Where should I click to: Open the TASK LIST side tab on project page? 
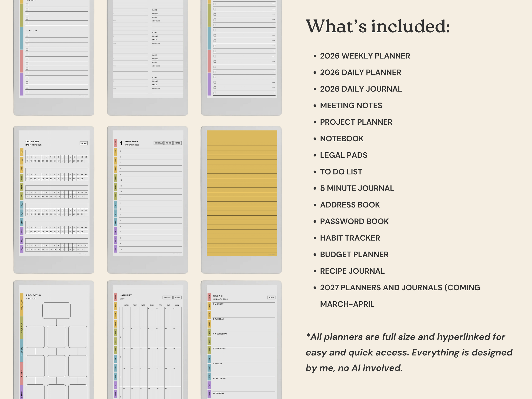click(x=22, y=350)
